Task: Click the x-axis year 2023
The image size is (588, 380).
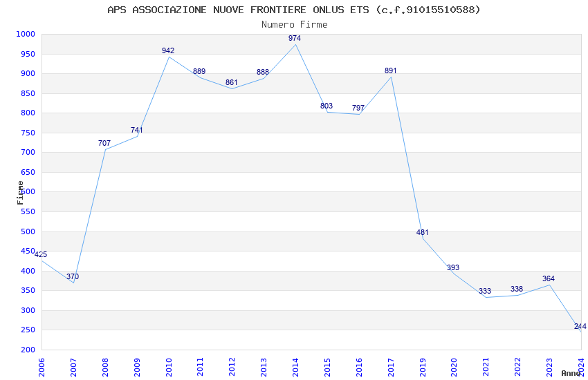Action: [550, 368]
